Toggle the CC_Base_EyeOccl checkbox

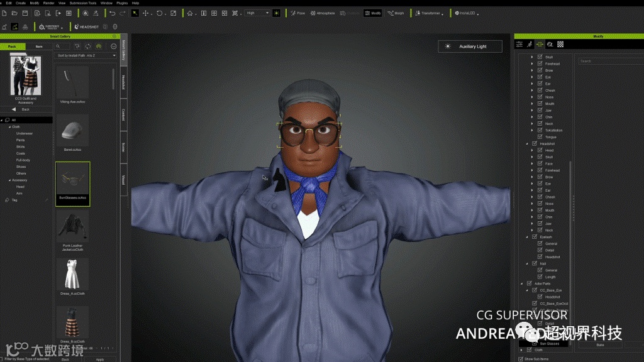(x=535, y=304)
